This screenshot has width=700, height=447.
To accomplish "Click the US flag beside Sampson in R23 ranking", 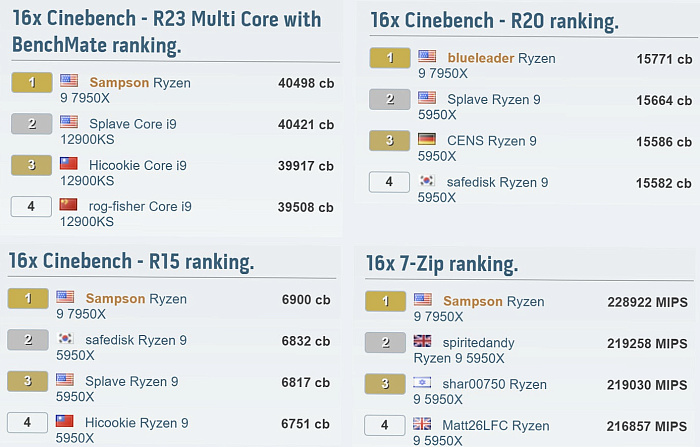I will click(x=69, y=81).
